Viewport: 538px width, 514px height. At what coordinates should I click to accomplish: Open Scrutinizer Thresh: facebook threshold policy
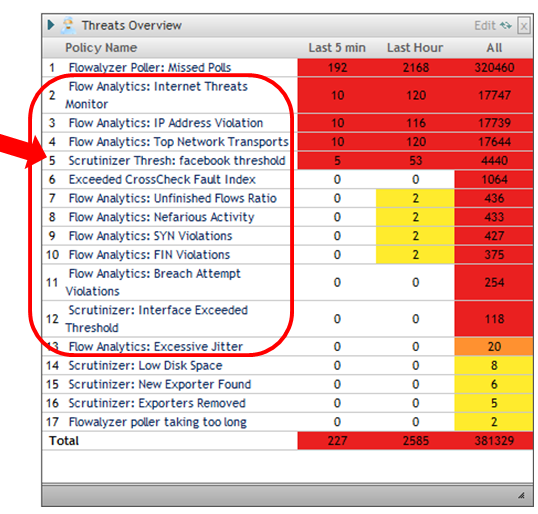point(177,161)
